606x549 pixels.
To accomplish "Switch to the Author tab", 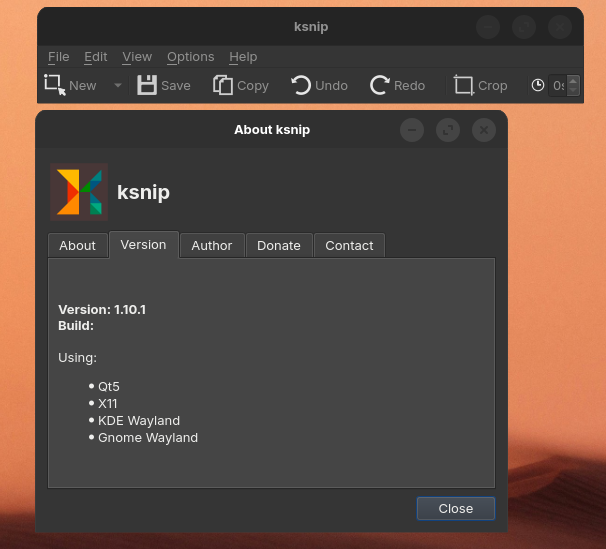I will [212, 246].
